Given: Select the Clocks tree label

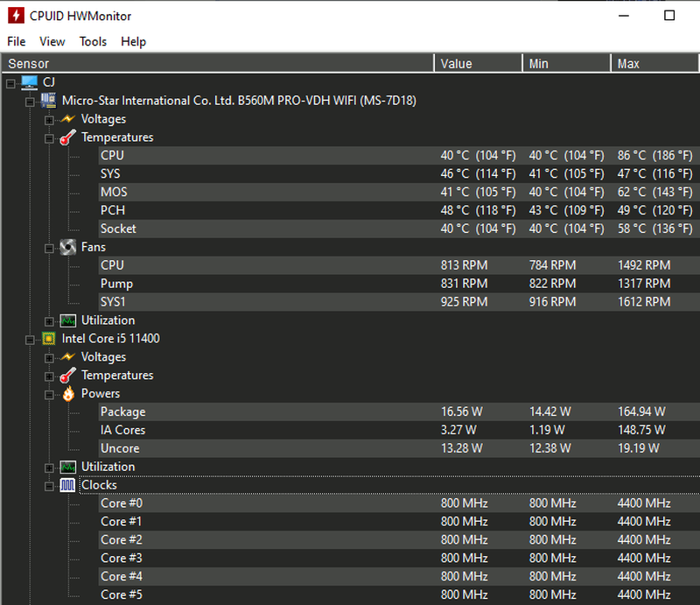Looking at the screenshot, I should coord(99,485).
